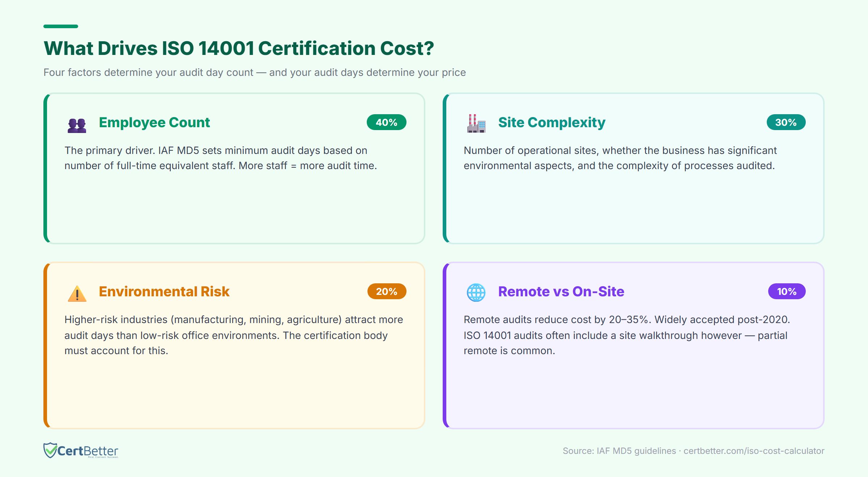Click the Site Complexity heading
868x477 pixels.
pyautogui.click(x=552, y=123)
